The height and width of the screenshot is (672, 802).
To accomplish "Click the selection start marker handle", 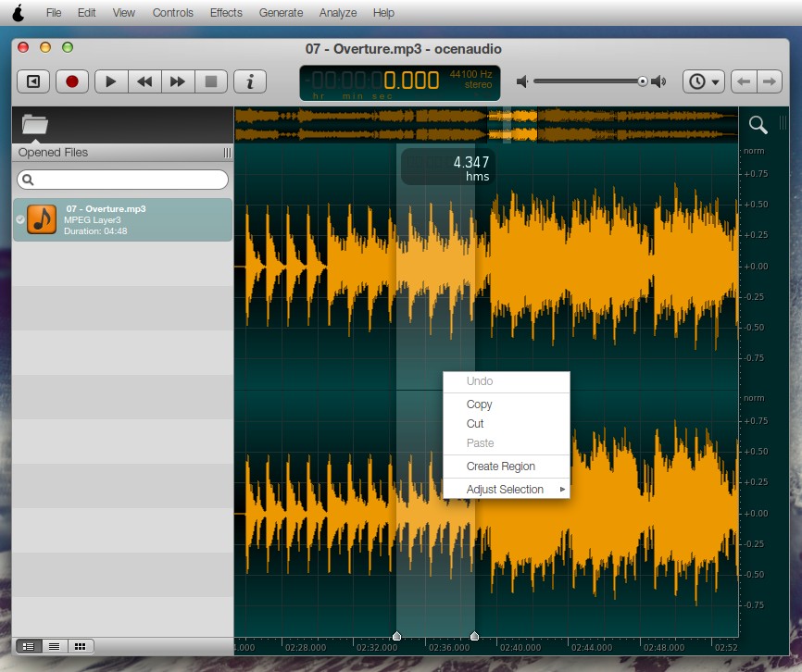I will 396,636.
